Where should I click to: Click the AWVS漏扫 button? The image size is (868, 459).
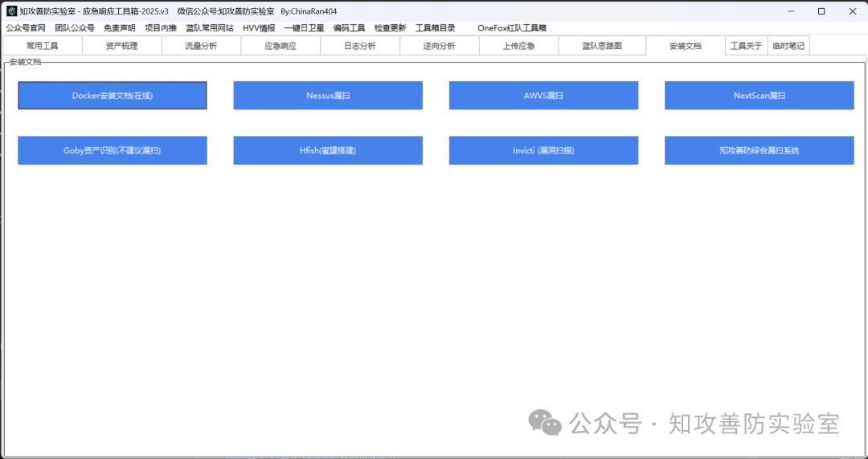click(543, 95)
